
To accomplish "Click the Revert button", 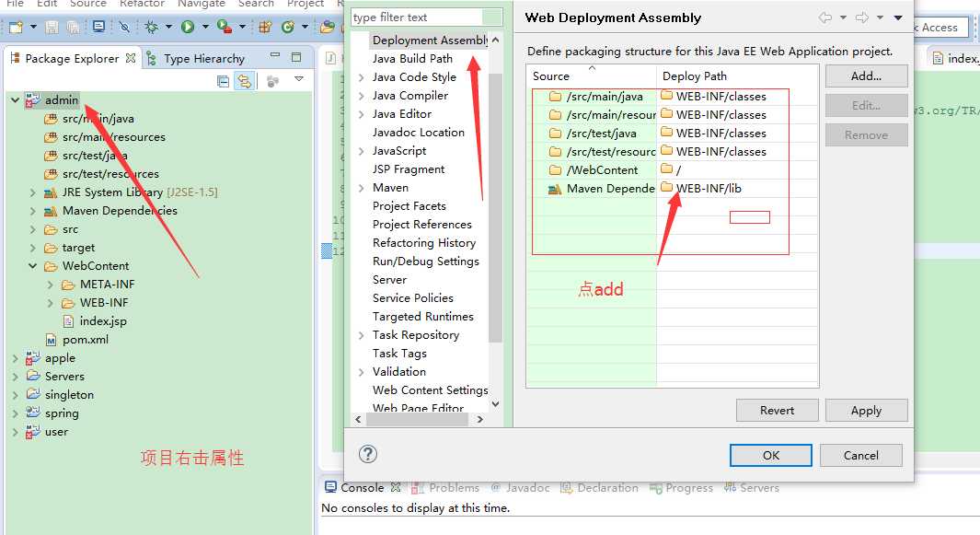I will coord(777,411).
